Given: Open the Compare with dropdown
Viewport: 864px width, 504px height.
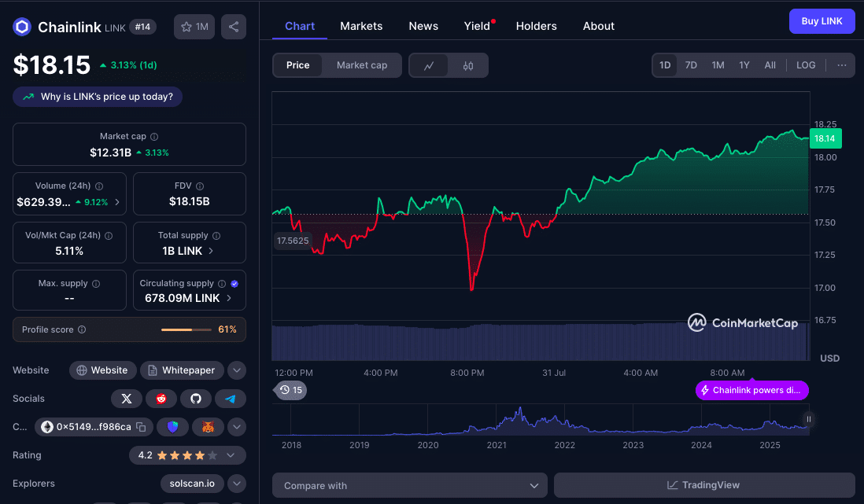Looking at the screenshot, I should pos(409,485).
